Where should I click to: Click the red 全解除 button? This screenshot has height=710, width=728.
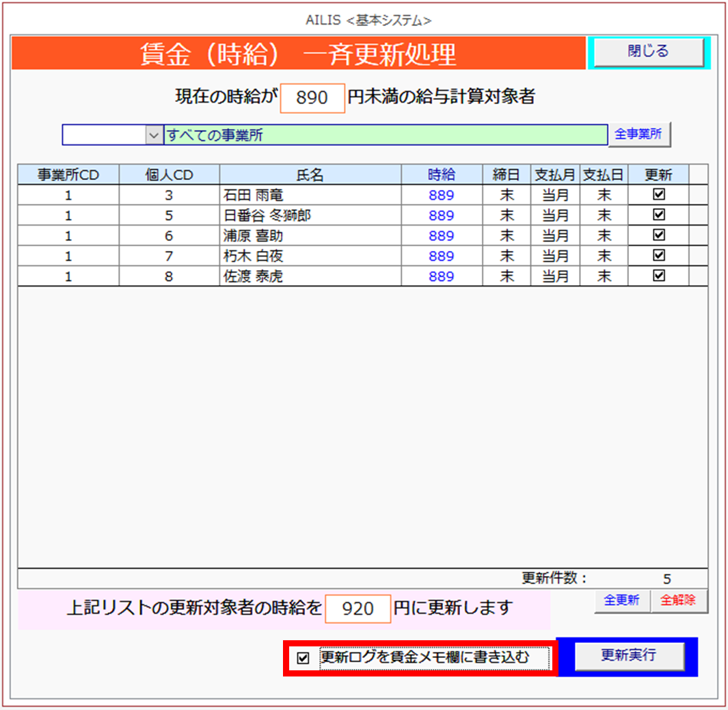click(678, 601)
